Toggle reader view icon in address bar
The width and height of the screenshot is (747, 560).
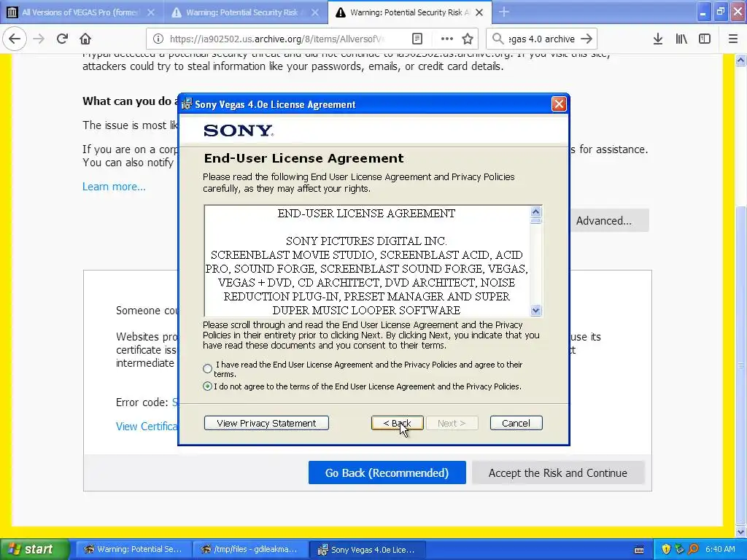[x=417, y=39]
